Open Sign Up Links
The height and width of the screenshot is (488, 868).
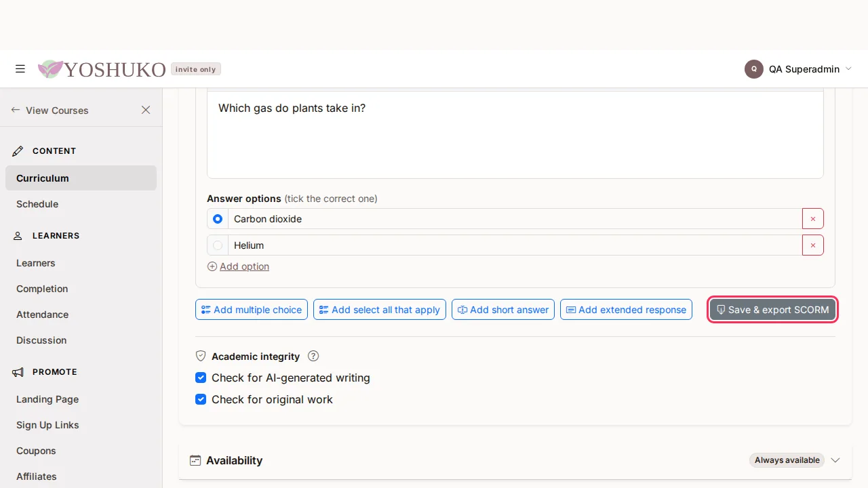[81, 425]
